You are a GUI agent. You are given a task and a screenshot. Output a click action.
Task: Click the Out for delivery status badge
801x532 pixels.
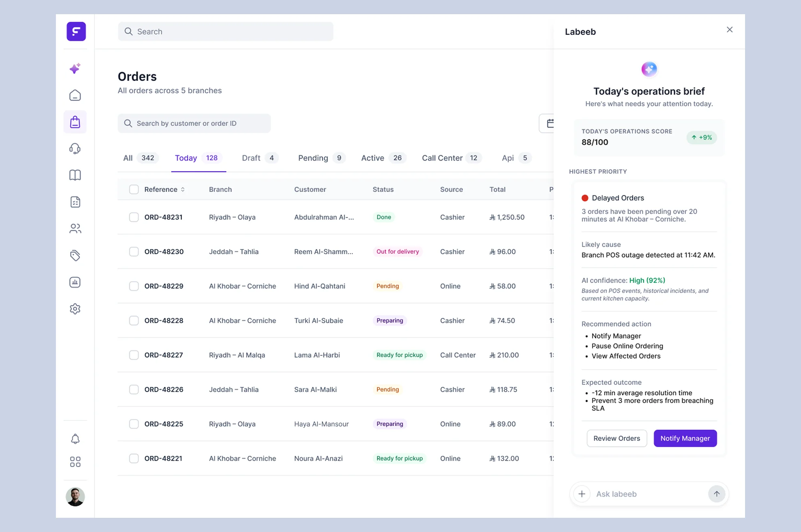(397, 251)
